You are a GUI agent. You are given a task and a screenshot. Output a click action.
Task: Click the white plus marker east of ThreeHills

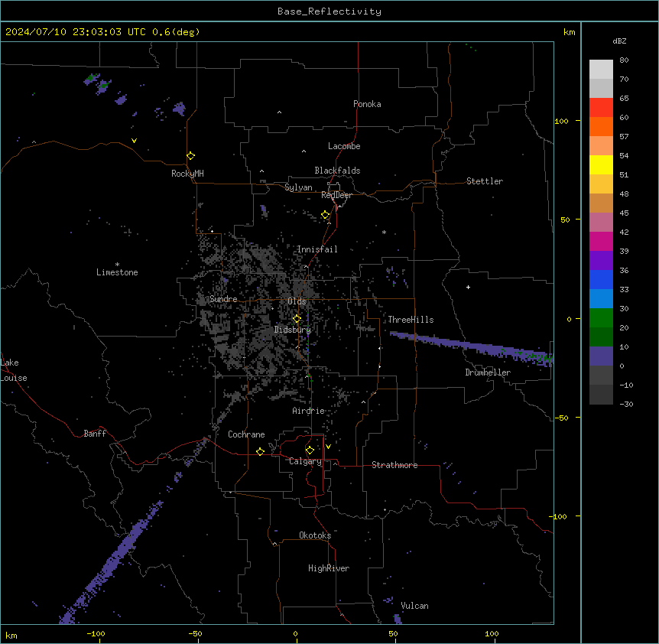tap(468, 287)
